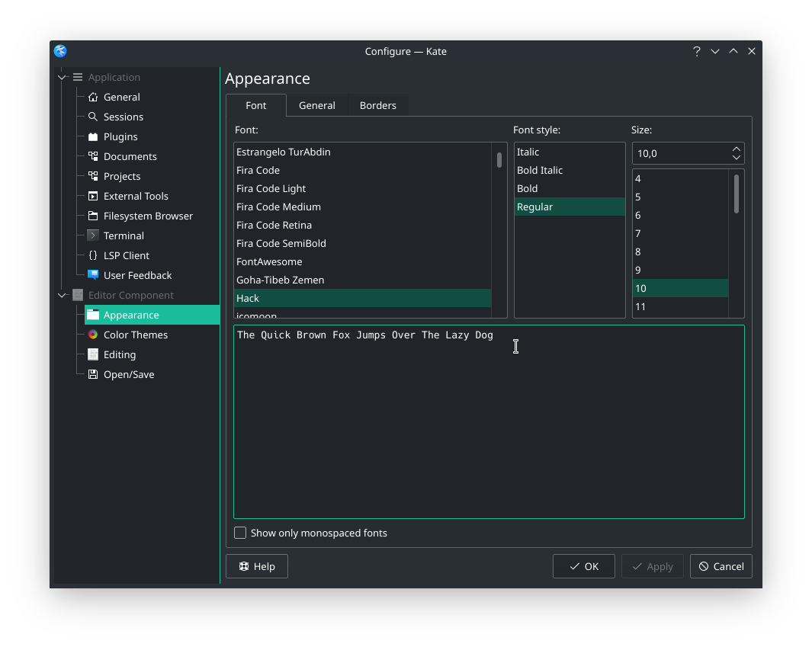Click the General home icon in sidebar
Screen dimensions: 812x647
pyautogui.click(x=93, y=97)
